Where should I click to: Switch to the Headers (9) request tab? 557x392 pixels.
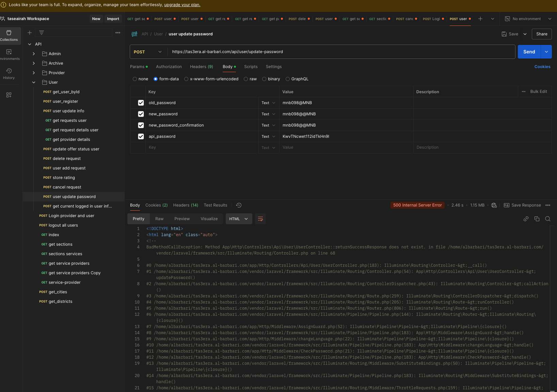(202, 67)
